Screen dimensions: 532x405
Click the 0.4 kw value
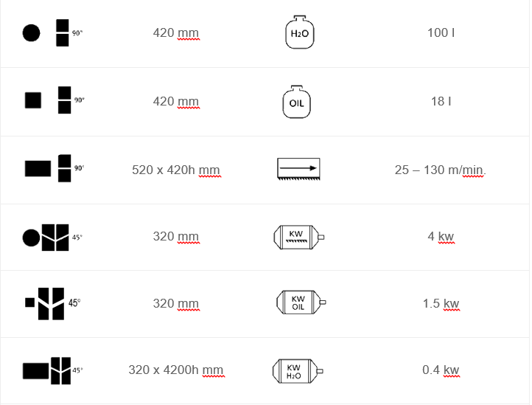pos(441,370)
